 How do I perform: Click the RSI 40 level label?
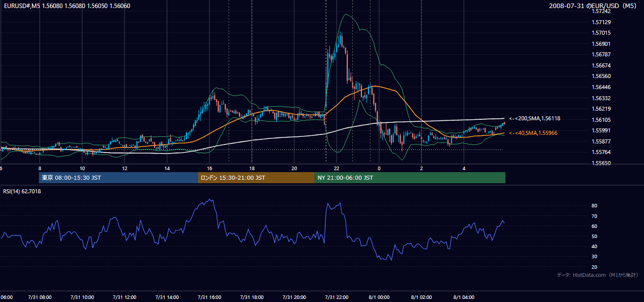(594, 246)
